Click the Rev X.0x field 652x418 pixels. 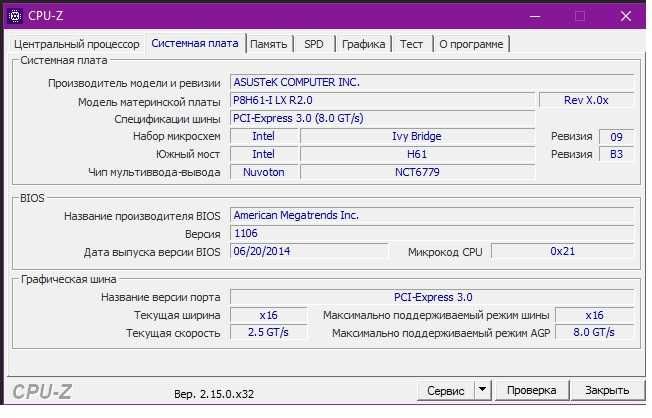[x=586, y=100]
